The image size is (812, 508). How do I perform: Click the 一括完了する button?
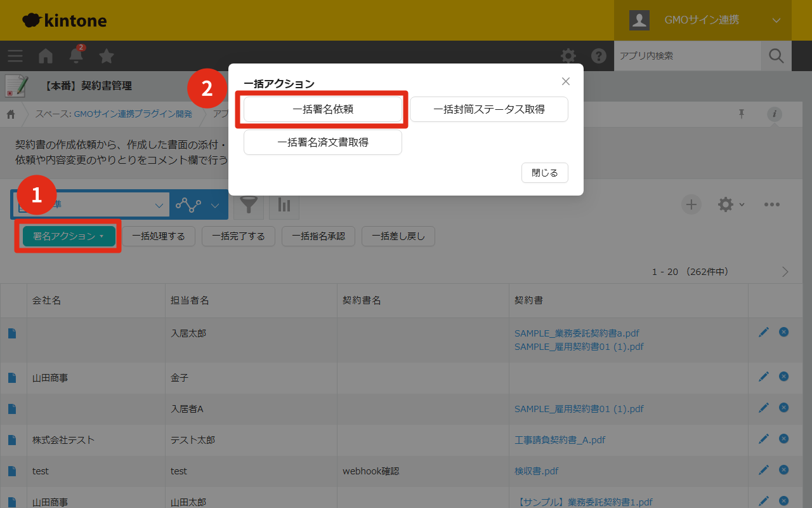tap(239, 236)
